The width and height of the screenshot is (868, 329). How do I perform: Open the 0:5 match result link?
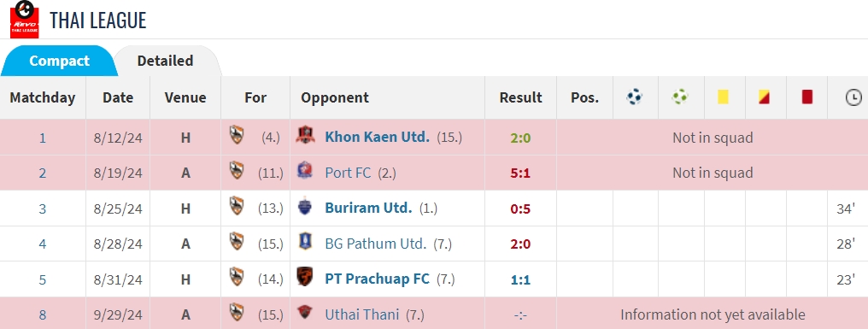coord(519,209)
